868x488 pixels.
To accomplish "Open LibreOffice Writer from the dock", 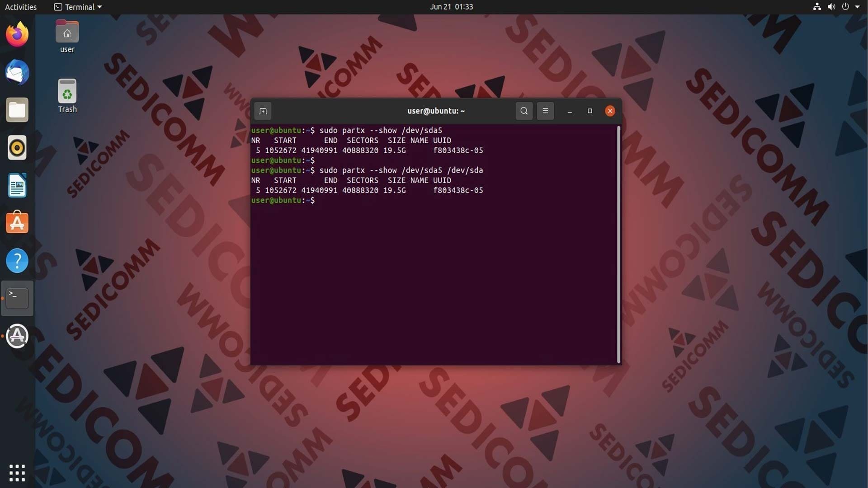I will (17, 185).
